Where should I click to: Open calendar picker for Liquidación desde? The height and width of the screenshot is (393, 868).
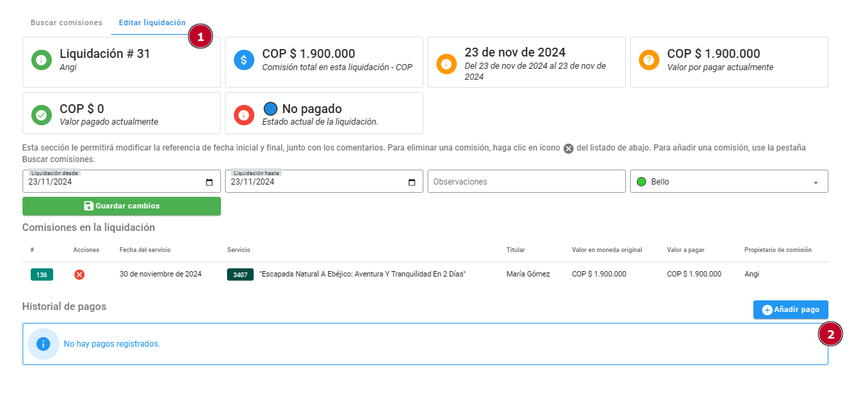tap(209, 182)
